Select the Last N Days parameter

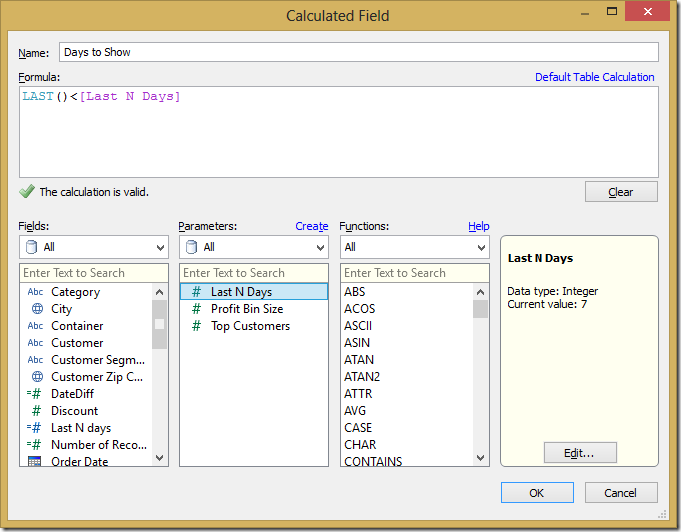[241, 292]
